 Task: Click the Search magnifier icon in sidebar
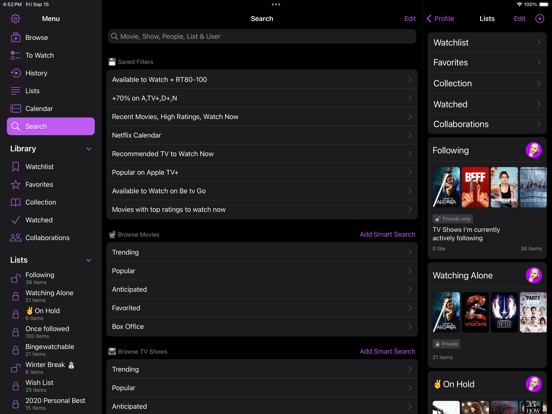(x=15, y=126)
